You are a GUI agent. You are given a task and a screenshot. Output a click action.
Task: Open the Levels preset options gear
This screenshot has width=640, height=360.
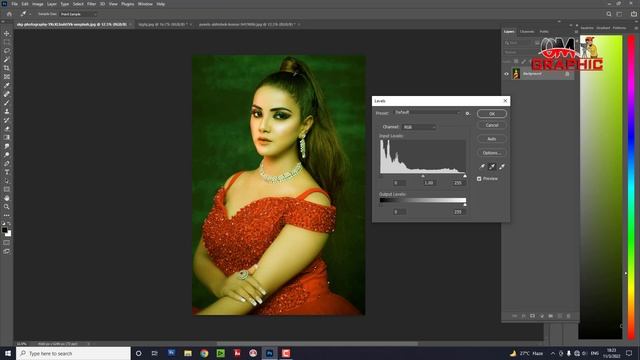click(x=468, y=113)
